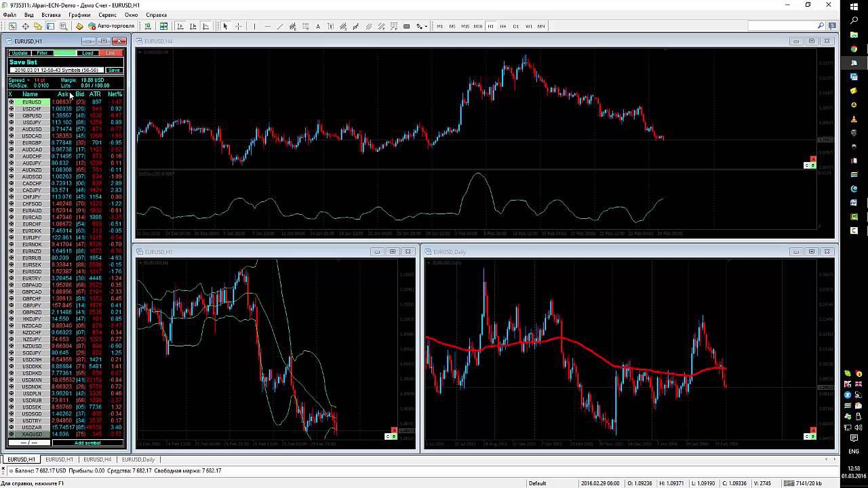Open Windows Start button in taskbar
868x488 pixels.
pos(854,5)
